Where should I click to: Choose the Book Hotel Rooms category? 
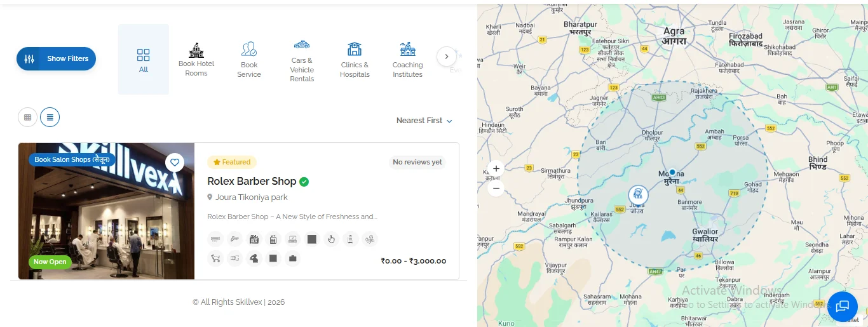(x=196, y=60)
